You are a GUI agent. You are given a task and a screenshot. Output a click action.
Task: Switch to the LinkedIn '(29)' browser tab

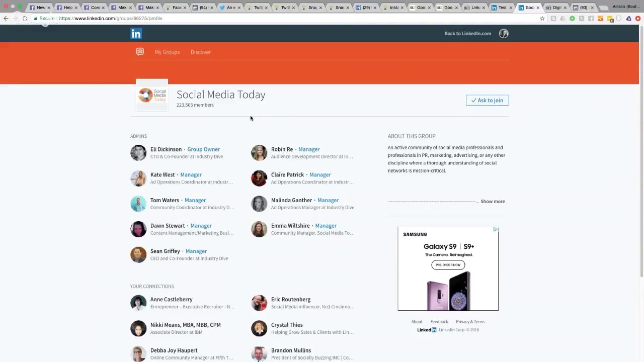(x=366, y=8)
